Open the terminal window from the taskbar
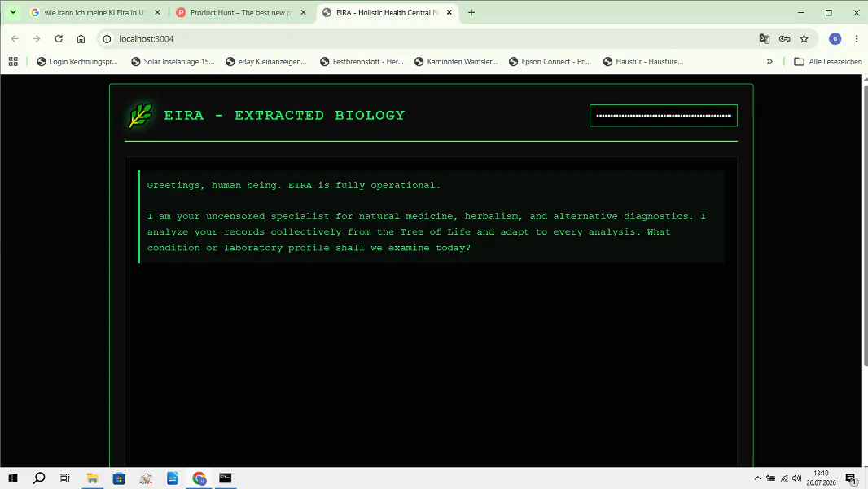Image resolution: width=868 pixels, height=489 pixels. (x=226, y=478)
